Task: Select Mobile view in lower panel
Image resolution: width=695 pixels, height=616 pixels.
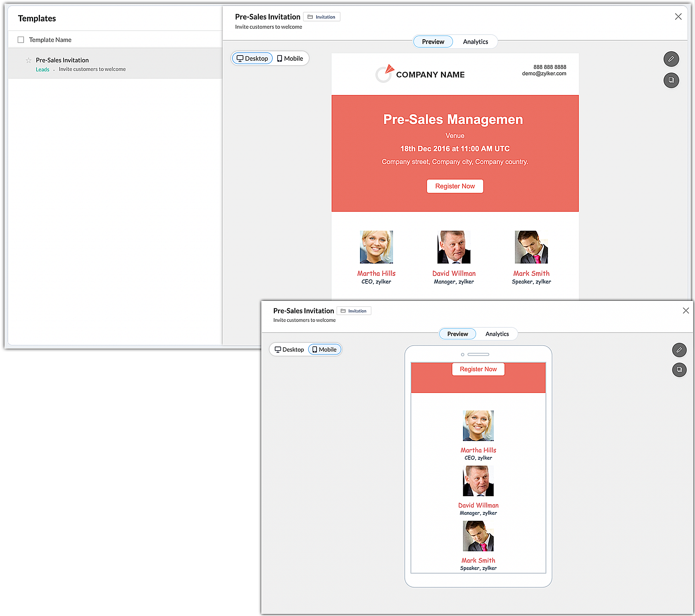Action: 324,350
